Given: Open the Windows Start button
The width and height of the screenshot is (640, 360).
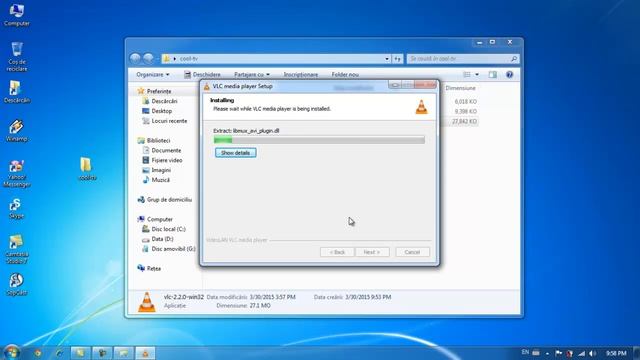Looking at the screenshot, I should (11, 352).
